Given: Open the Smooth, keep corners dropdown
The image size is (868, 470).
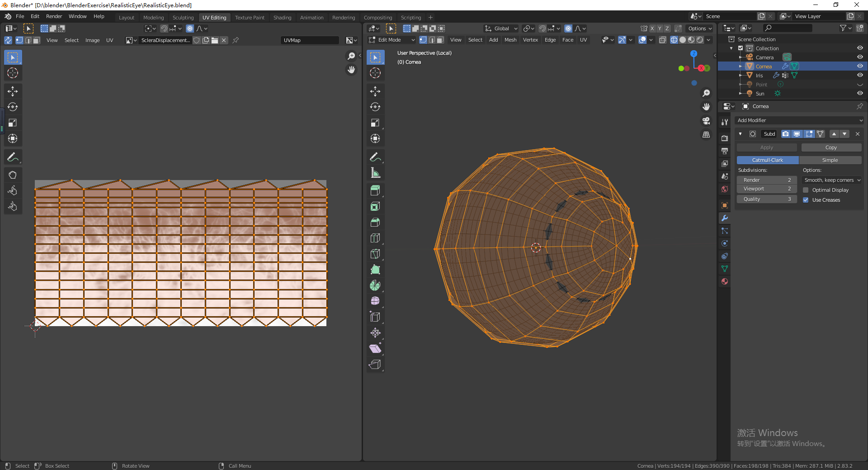Looking at the screenshot, I should pos(832,180).
